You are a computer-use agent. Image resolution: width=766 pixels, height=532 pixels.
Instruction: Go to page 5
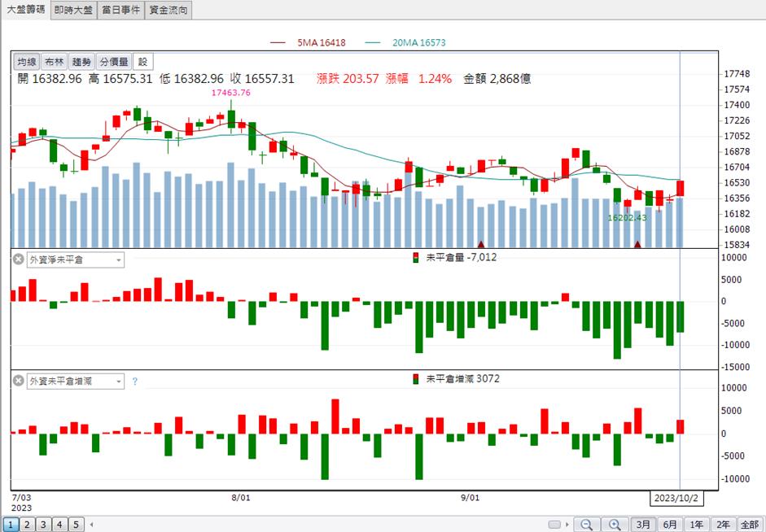(77, 525)
